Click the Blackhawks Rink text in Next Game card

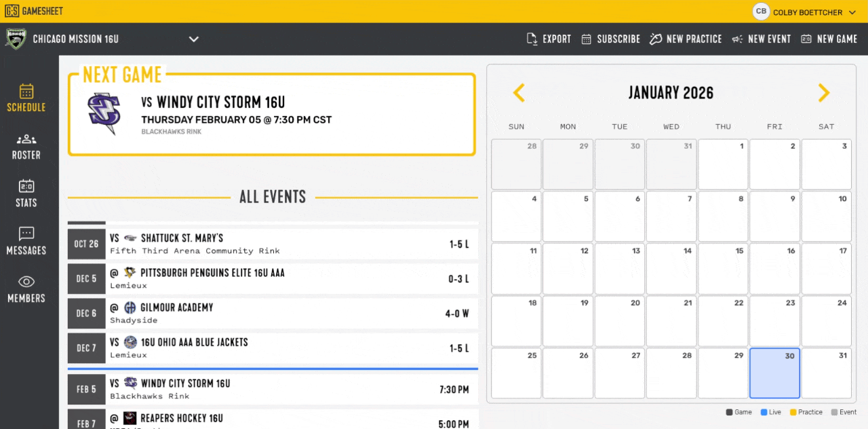tap(171, 132)
